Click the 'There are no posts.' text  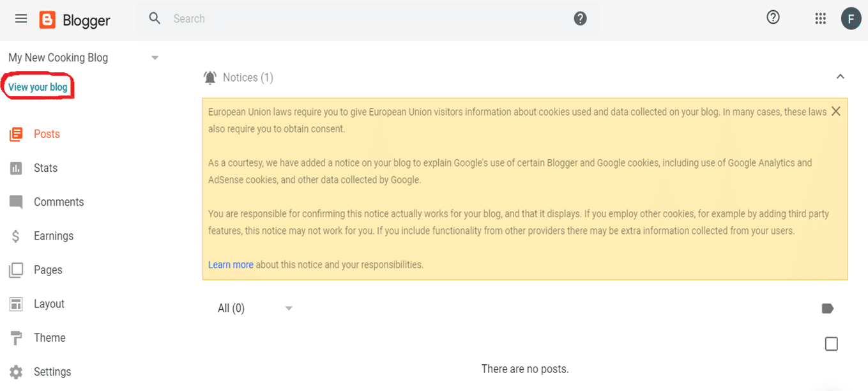pos(525,369)
